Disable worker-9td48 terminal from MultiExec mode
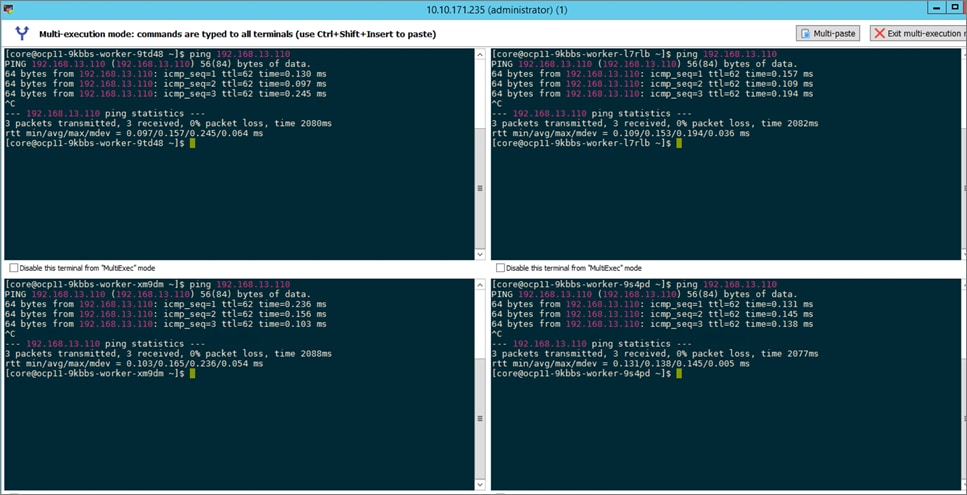The width and height of the screenshot is (967, 495). point(14,268)
